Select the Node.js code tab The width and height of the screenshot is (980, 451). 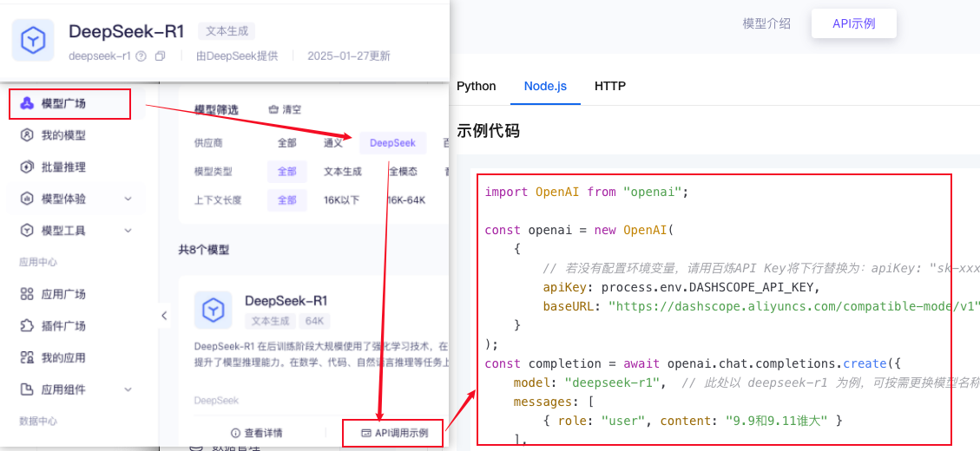point(546,86)
